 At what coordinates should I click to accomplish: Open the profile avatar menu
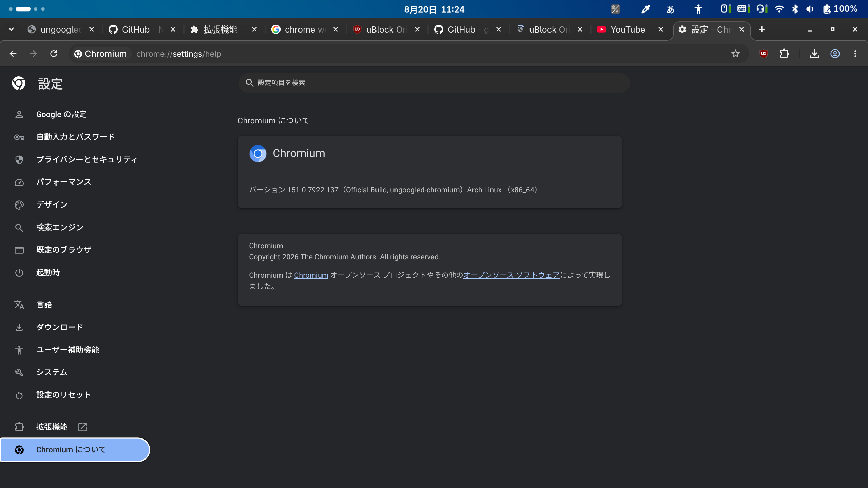tap(835, 54)
